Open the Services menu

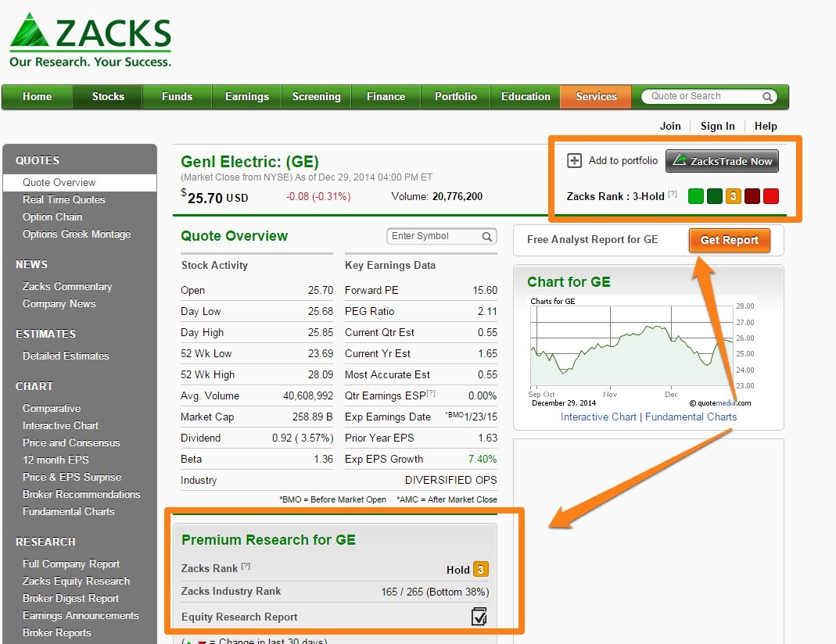coord(595,96)
